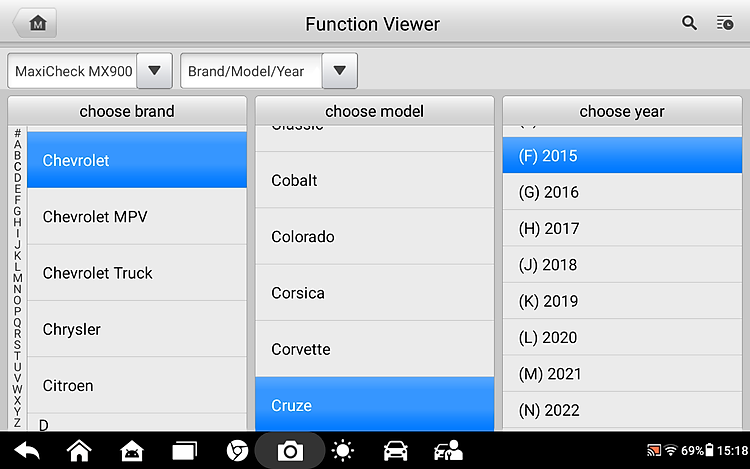Tap the battery 69% indicator

(697, 450)
